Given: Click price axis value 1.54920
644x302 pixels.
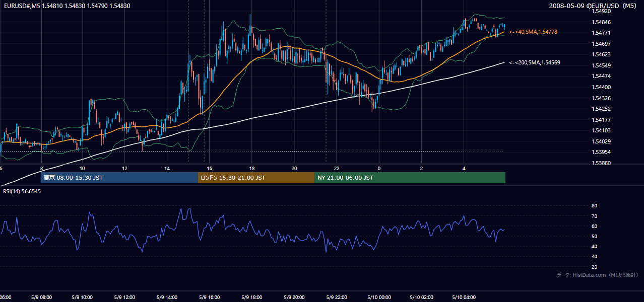Looking at the screenshot, I should pyautogui.click(x=601, y=11).
